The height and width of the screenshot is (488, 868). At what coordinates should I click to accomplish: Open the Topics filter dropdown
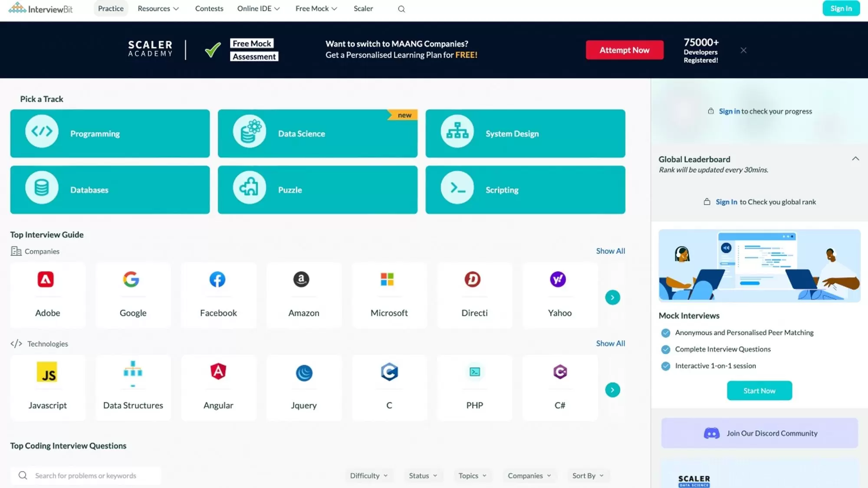click(x=473, y=476)
